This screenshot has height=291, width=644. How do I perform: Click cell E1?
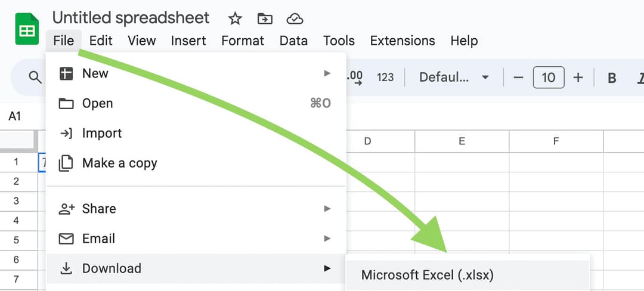[x=462, y=162]
